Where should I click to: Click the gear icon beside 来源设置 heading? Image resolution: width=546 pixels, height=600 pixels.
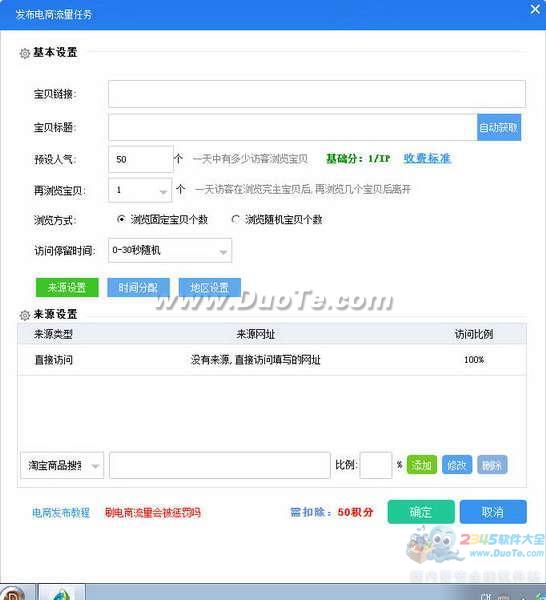tap(24, 315)
